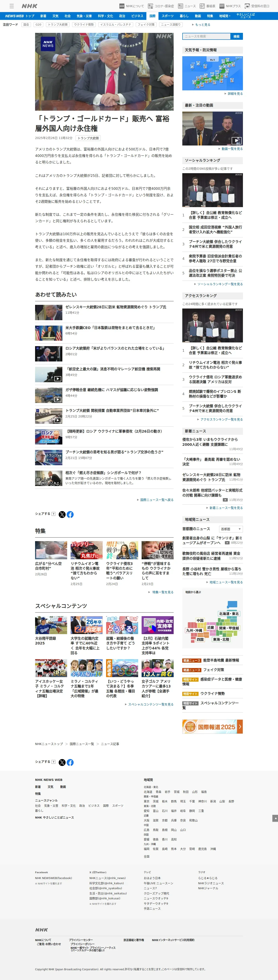Open the 番組表 program guide link
278x980 pixels.
pos(208,6)
